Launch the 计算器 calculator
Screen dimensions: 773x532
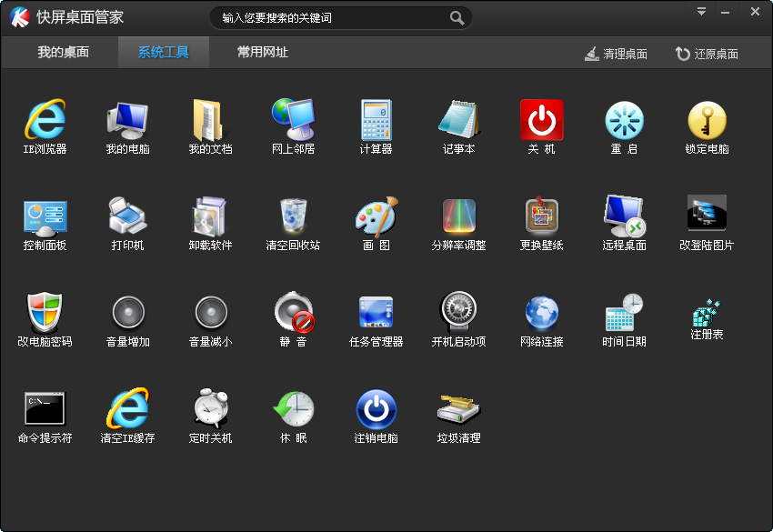click(376, 119)
